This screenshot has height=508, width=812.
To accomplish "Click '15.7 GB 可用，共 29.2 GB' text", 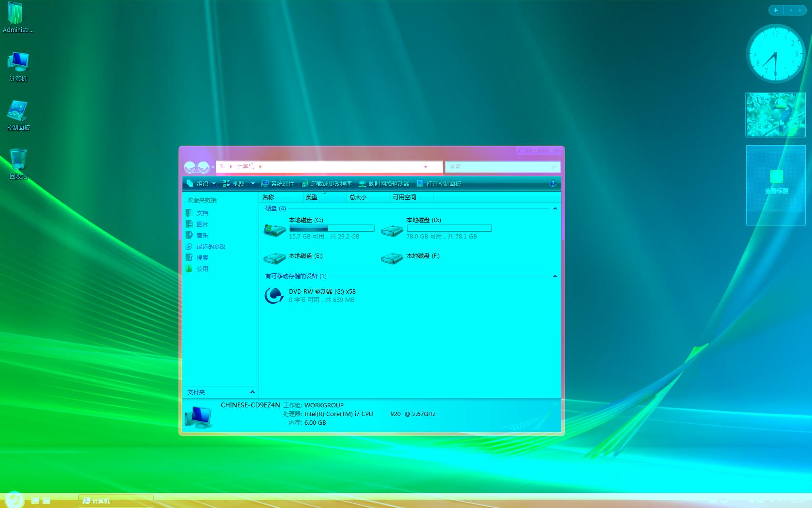I will 324,237.
